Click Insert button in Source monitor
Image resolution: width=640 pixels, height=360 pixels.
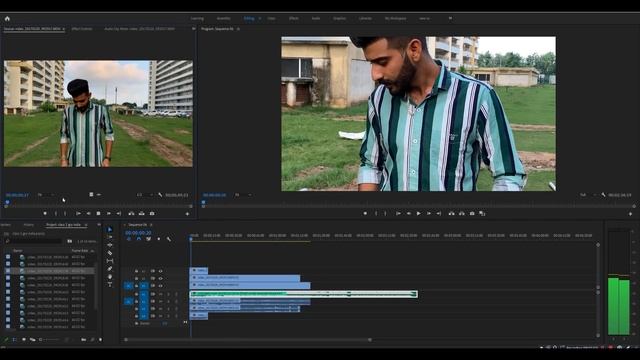click(131, 213)
